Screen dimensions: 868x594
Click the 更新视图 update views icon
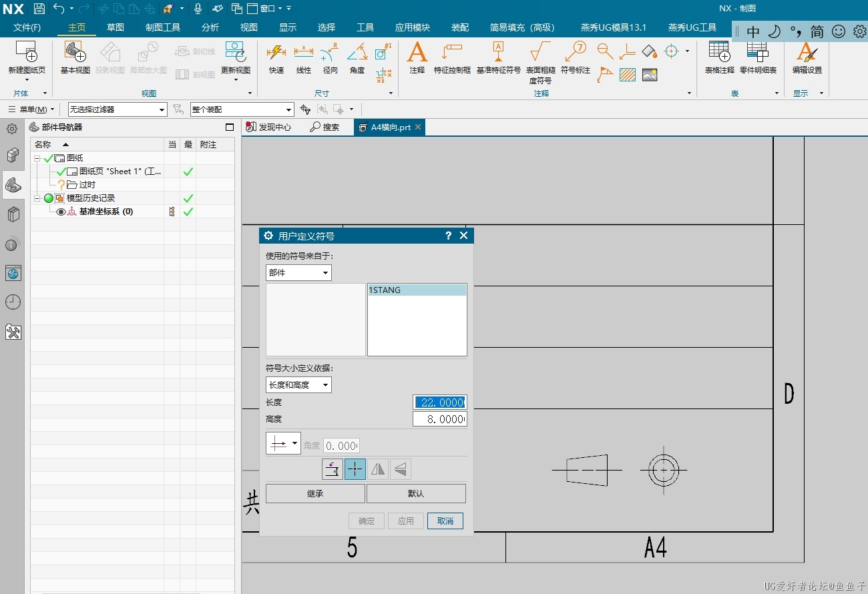tap(236, 58)
